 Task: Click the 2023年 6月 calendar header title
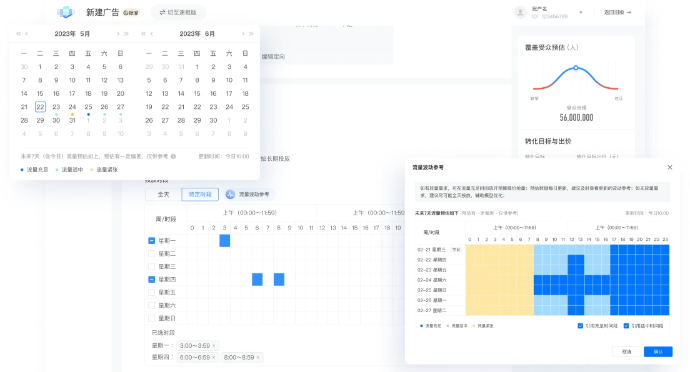[197, 33]
